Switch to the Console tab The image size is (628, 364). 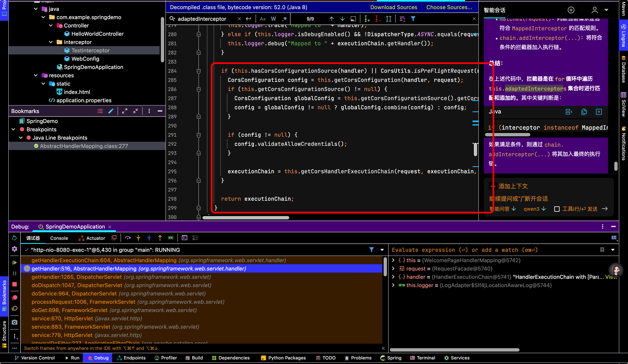click(59, 238)
